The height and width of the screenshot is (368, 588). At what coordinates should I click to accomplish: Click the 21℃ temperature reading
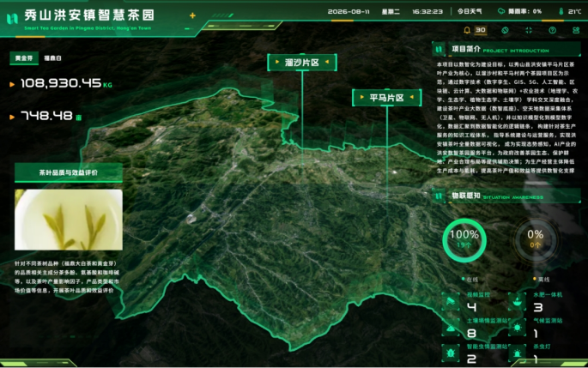[574, 12]
